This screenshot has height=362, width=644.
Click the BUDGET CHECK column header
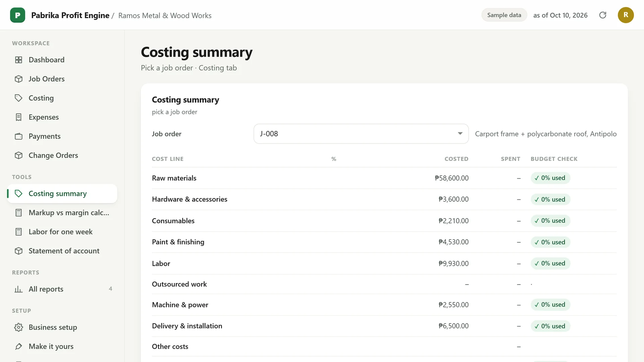click(x=554, y=159)
